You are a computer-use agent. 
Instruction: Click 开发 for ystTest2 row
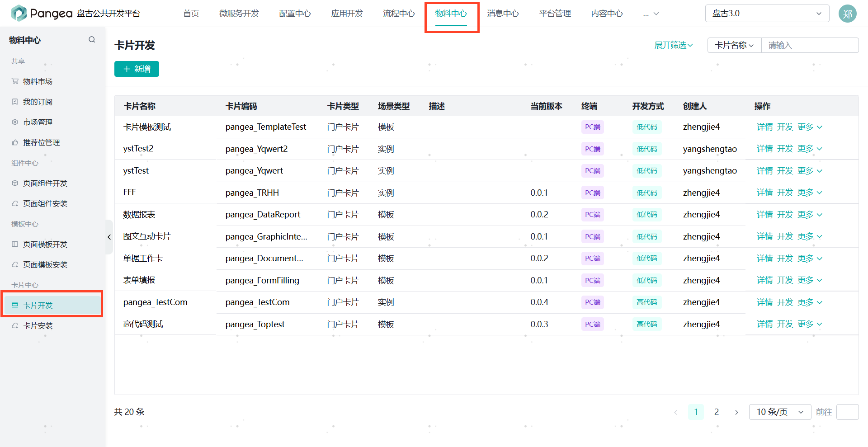click(x=785, y=149)
